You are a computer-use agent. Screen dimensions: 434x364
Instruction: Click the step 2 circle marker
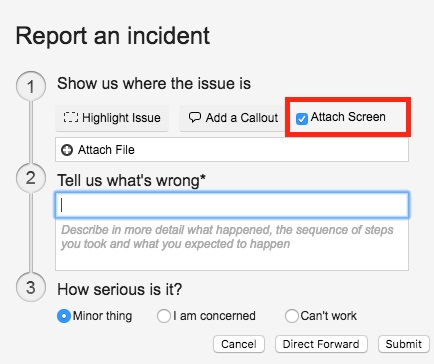(x=31, y=178)
